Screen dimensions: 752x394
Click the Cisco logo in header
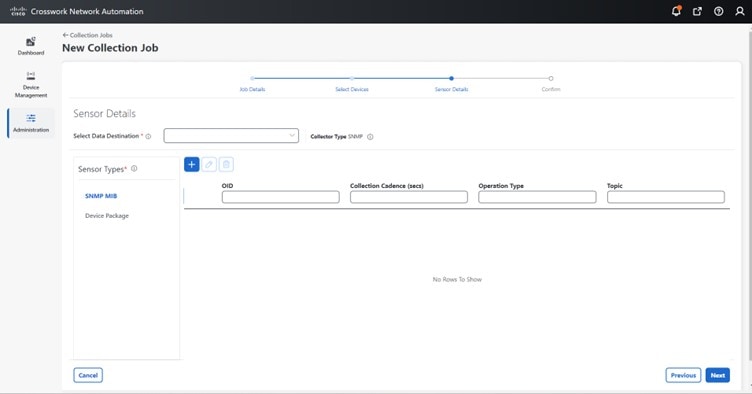18,11
